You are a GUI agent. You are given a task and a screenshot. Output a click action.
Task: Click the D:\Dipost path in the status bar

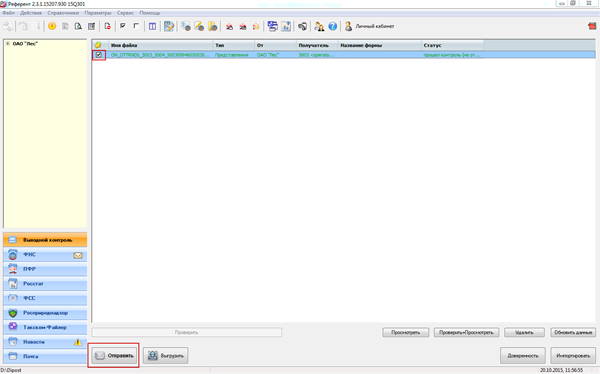point(11,370)
